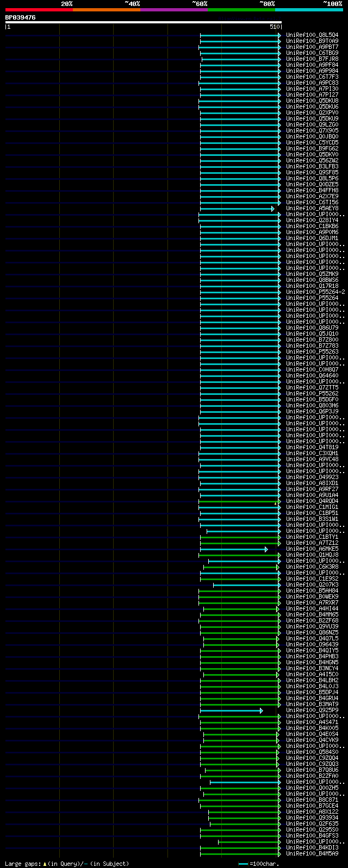Select the UniRef100_A9VC48 label
This screenshot has width=348, height=868.
click(x=312, y=460)
